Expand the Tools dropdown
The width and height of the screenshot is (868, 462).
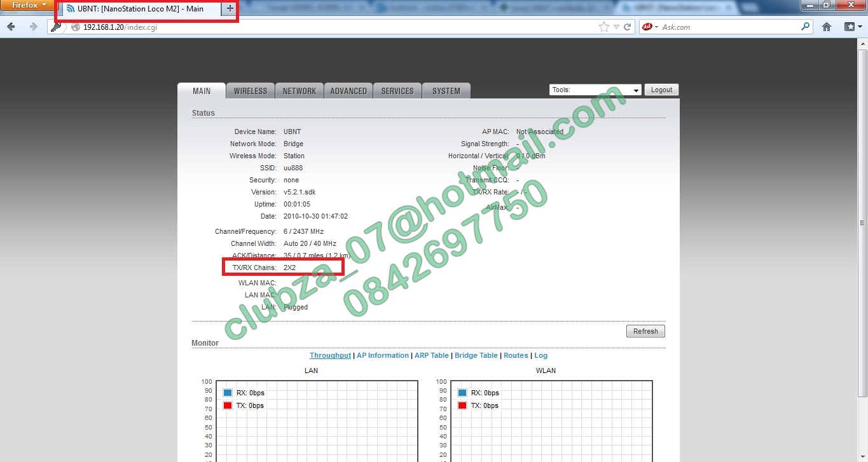(595, 90)
